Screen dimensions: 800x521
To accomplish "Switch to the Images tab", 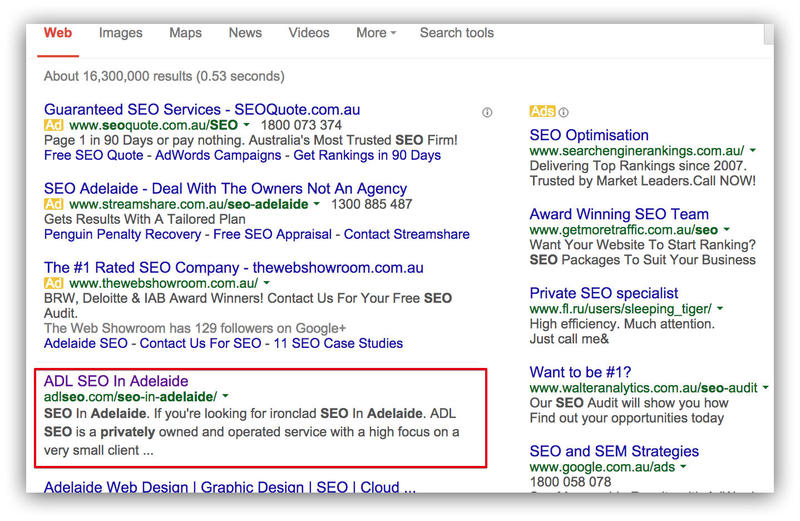I will 120,33.
